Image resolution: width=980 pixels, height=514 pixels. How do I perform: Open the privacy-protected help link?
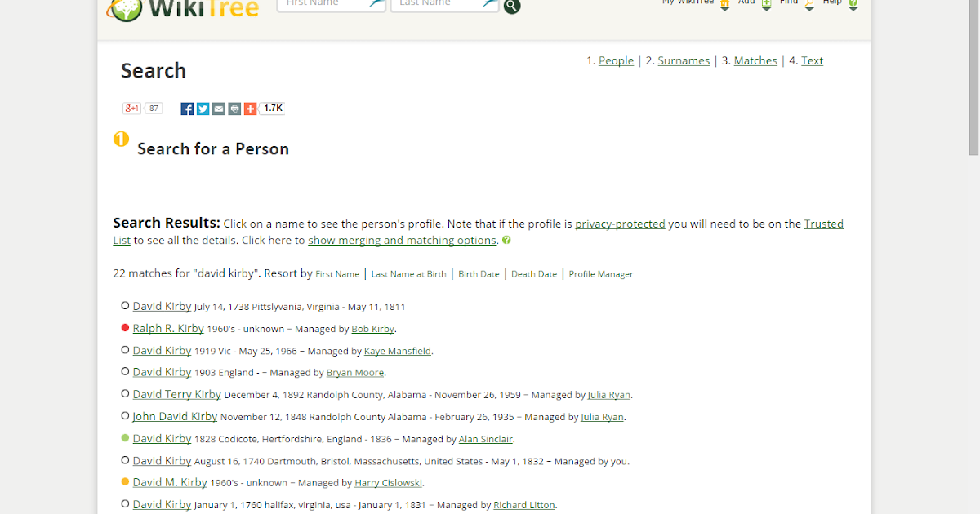point(620,224)
